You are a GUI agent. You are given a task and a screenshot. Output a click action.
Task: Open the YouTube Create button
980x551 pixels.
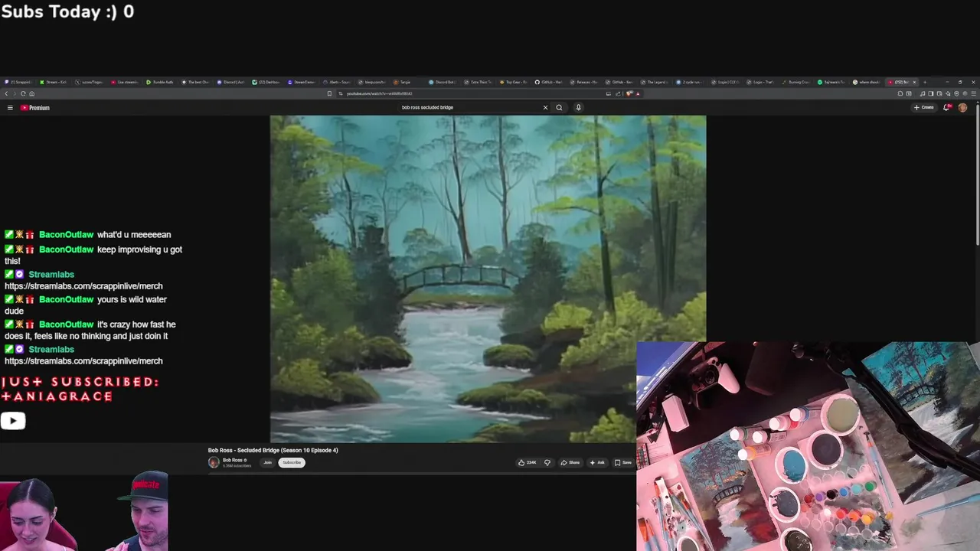pyautogui.click(x=924, y=108)
